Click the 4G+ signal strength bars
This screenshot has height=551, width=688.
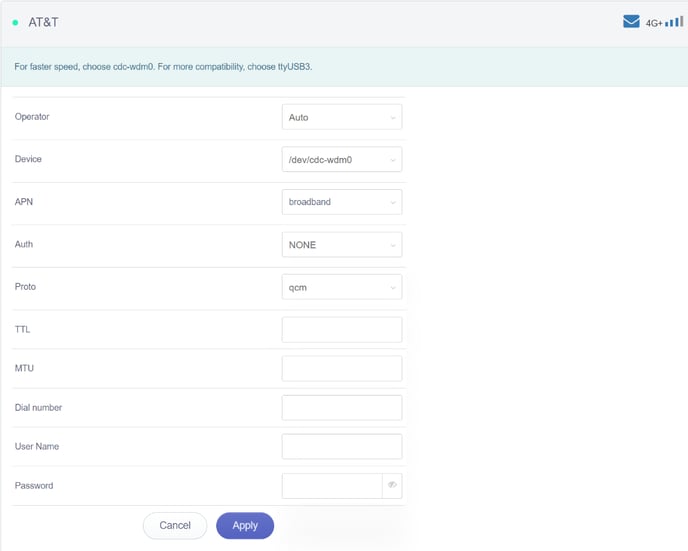click(674, 21)
